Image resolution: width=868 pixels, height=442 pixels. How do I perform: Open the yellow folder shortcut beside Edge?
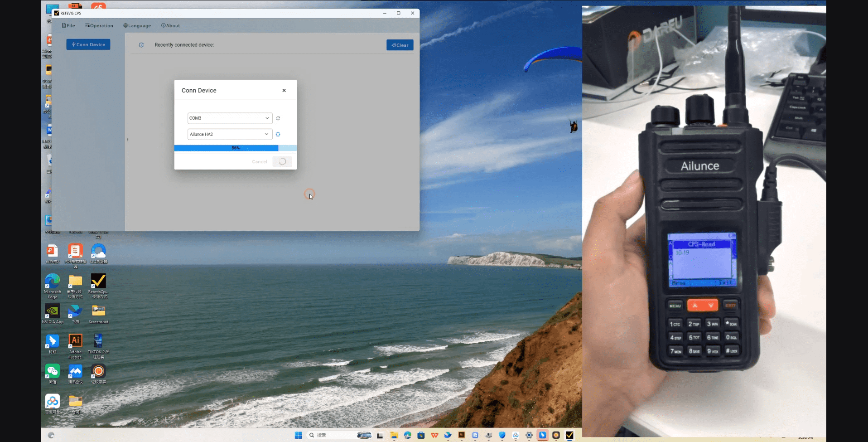75,286
